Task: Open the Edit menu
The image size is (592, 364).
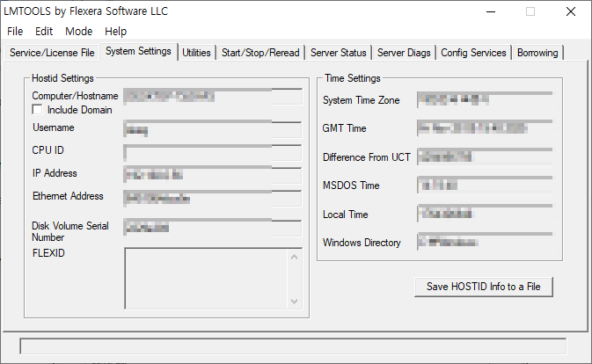Action: [44, 32]
